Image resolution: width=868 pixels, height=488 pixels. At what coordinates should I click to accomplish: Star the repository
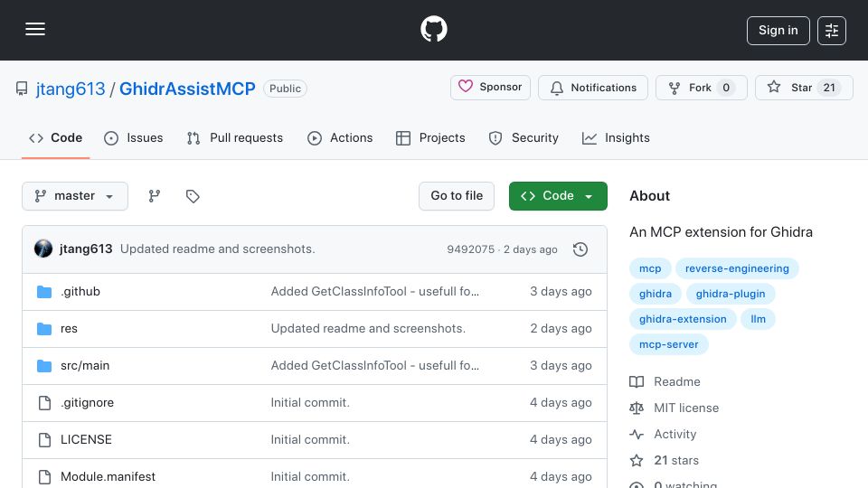[804, 88]
